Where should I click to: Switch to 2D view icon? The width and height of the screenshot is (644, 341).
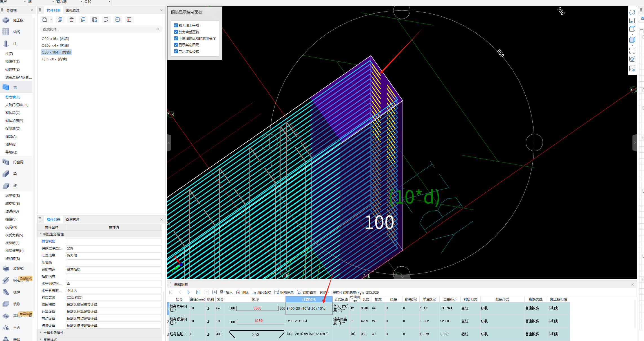pos(632,21)
